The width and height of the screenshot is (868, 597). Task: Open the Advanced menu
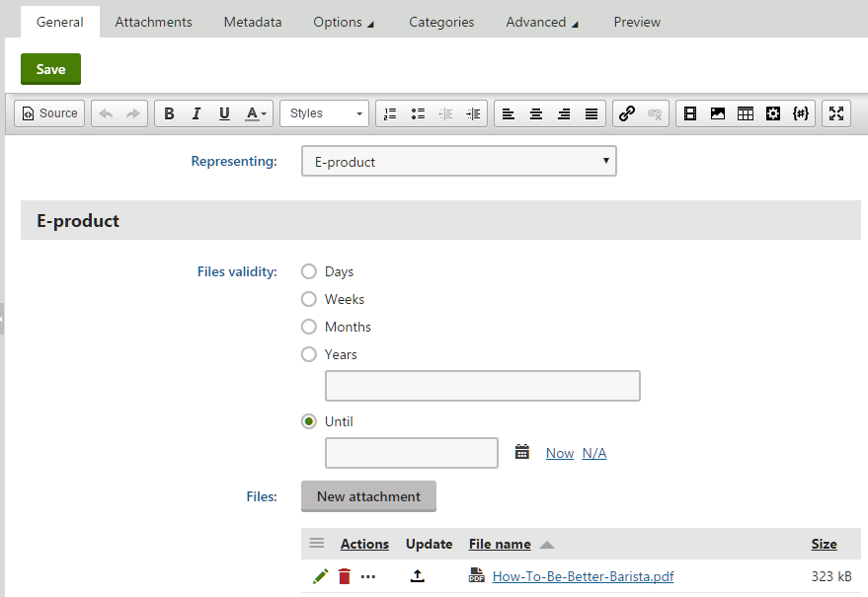(x=541, y=21)
